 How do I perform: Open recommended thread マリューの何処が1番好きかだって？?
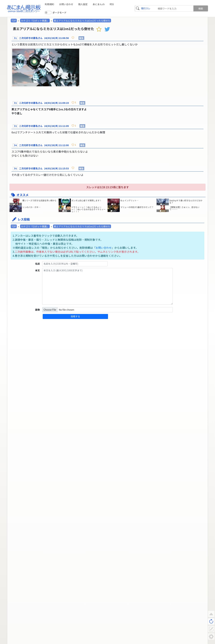click(137, 207)
